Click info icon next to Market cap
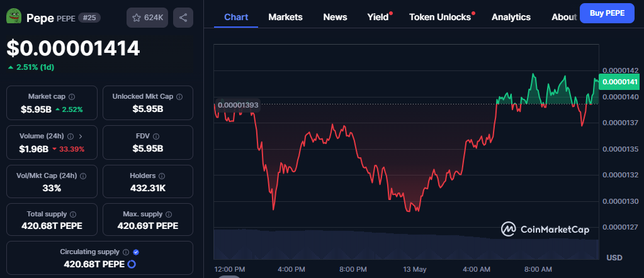644x278 pixels. coord(72,97)
